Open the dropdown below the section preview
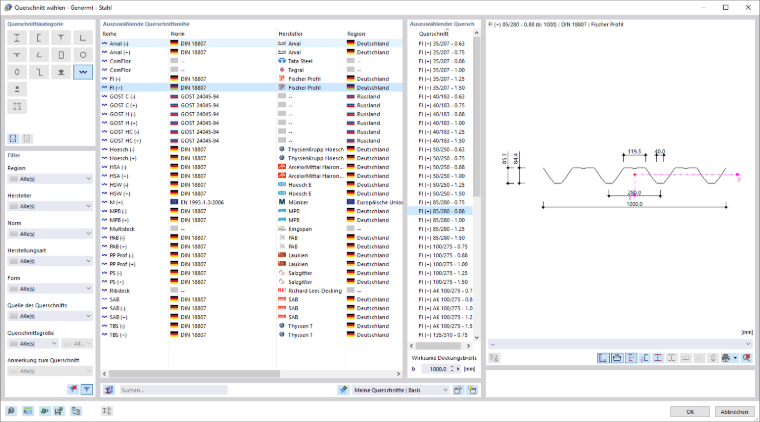Image resolution: width=760 pixels, height=422 pixels. (620, 344)
